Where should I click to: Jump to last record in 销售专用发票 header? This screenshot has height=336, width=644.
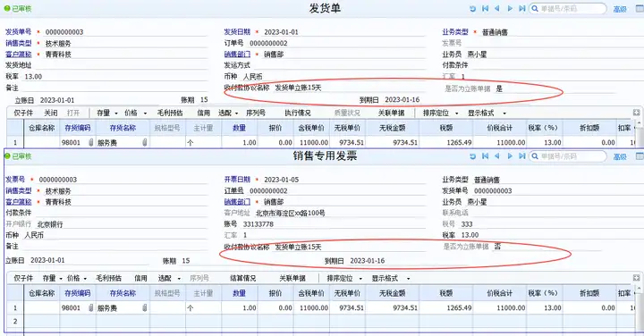(522, 156)
